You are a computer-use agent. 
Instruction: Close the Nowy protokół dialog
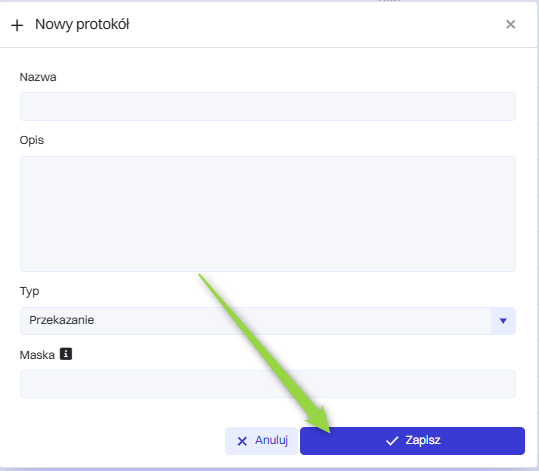pos(510,24)
